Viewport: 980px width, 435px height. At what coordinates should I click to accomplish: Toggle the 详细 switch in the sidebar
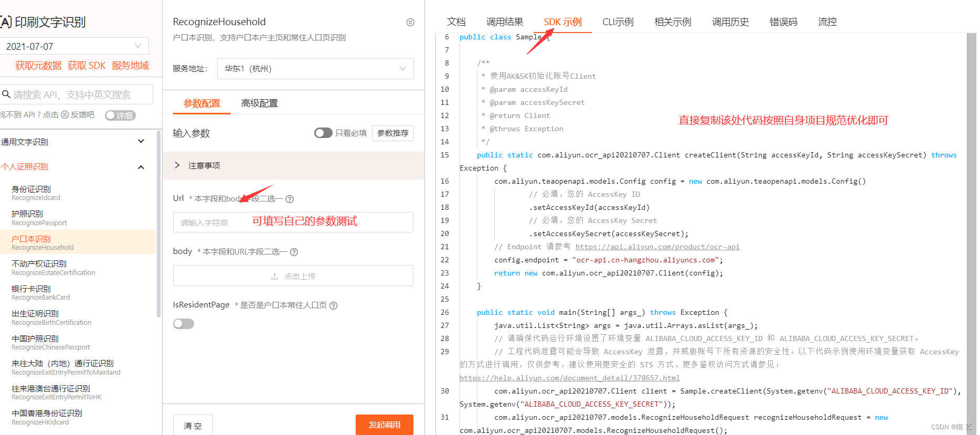(x=120, y=115)
